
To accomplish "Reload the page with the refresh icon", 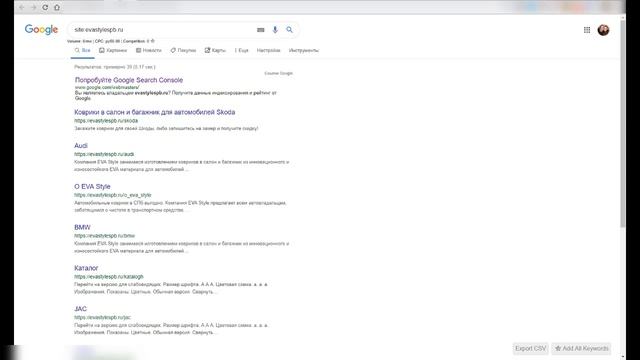I will [x=45, y=7].
